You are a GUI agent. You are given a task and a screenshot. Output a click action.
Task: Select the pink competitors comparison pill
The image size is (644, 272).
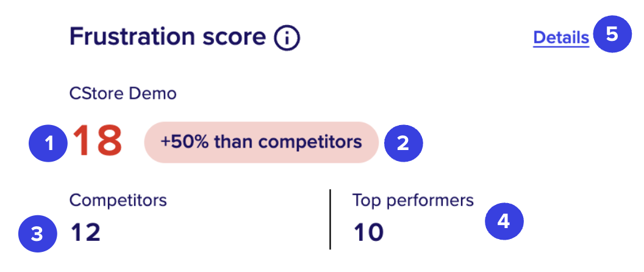pos(261,142)
